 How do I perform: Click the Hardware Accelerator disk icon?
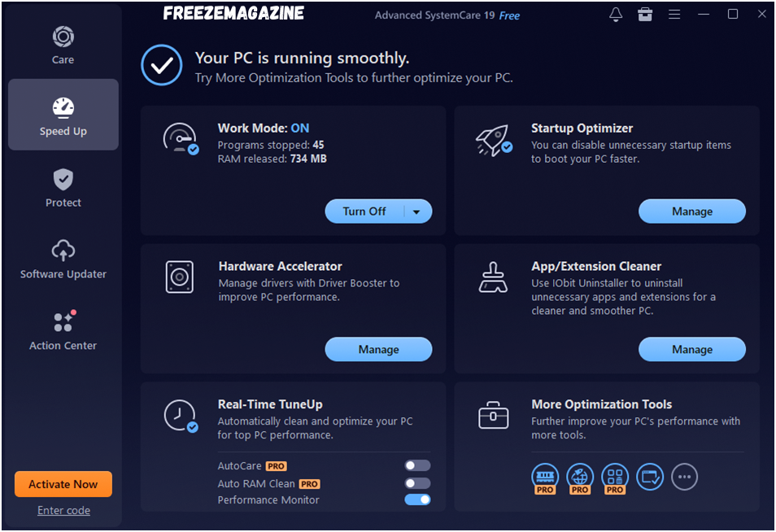click(179, 277)
